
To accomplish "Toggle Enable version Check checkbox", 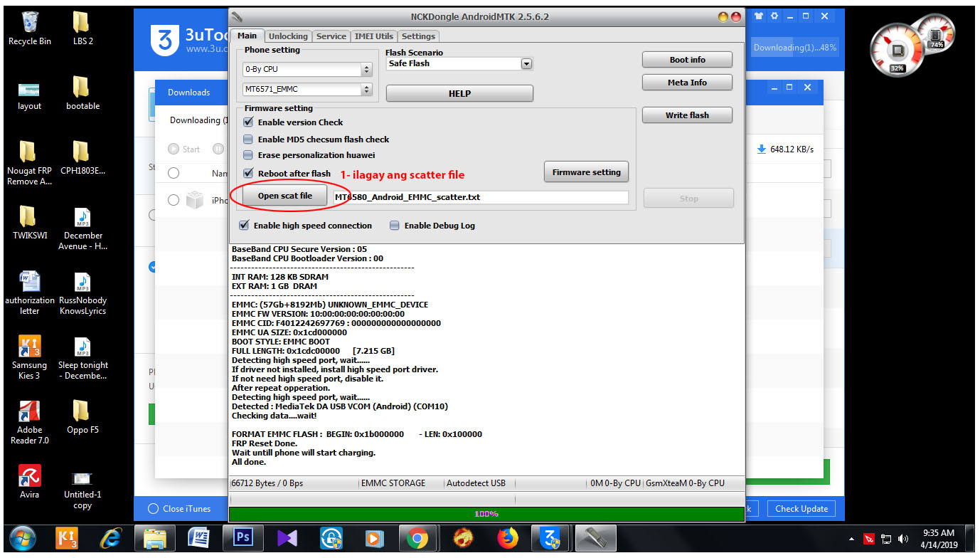I will coord(248,122).
